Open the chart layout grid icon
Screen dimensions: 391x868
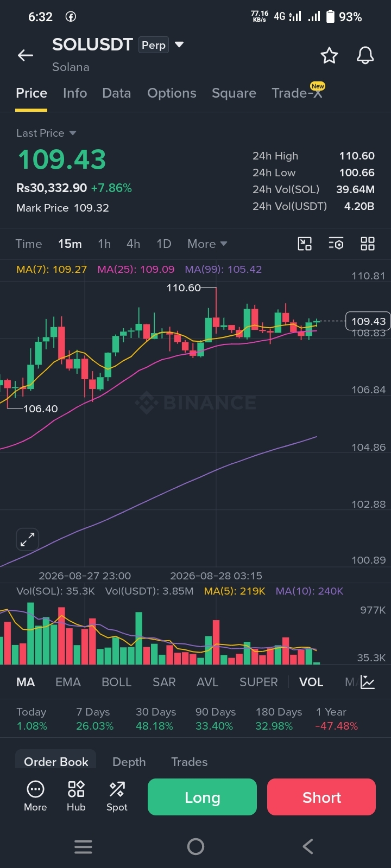(368, 244)
